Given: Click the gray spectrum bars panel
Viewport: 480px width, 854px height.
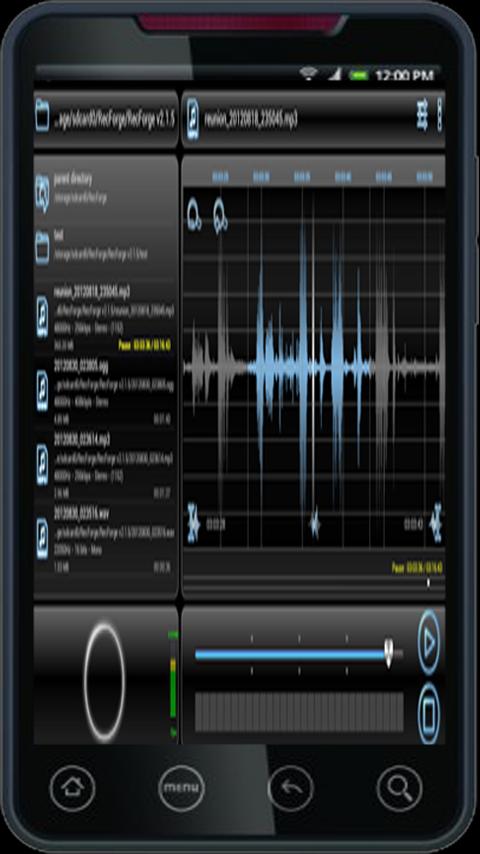Looking at the screenshot, I should point(299,712).
